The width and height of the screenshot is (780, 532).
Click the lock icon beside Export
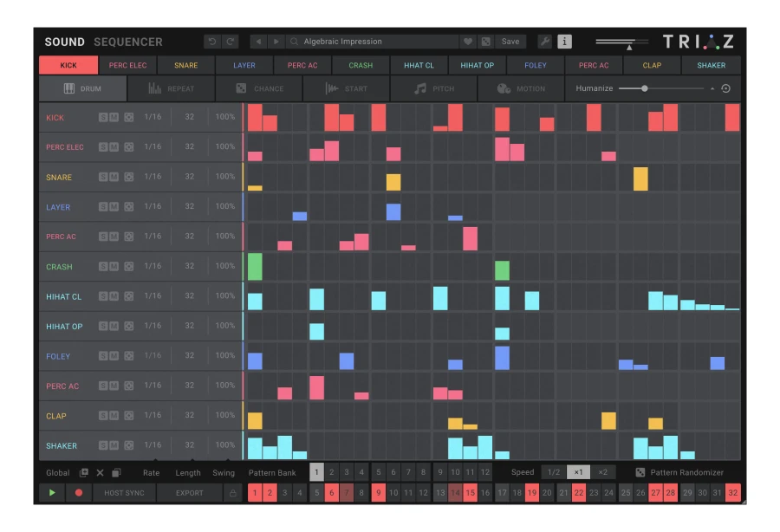coord(233,493)
